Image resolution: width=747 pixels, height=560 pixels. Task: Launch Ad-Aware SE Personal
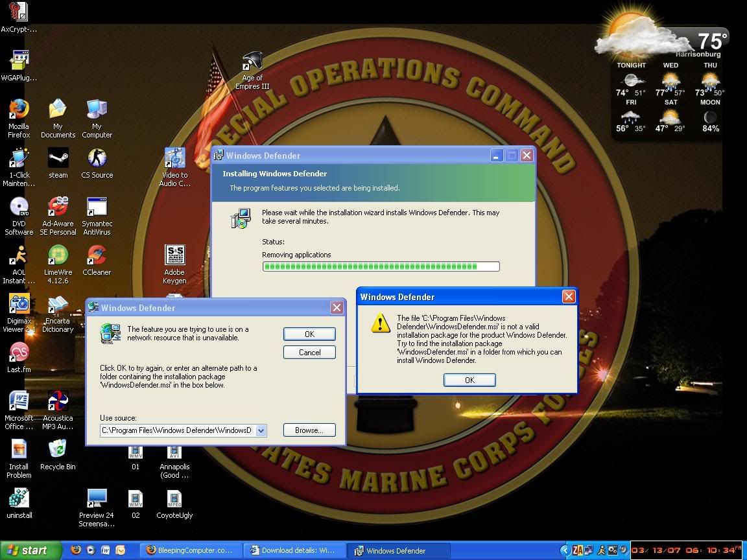[x=58, y=216]
